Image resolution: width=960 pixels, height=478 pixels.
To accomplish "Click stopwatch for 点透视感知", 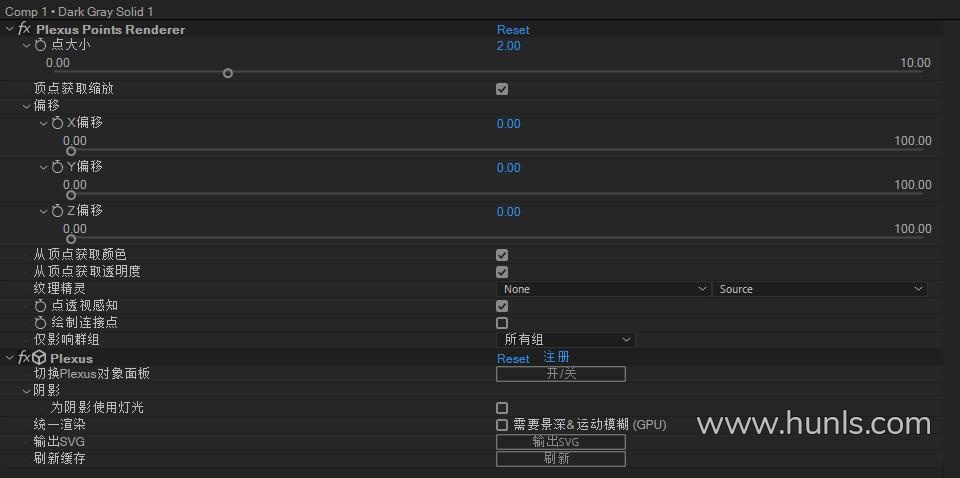I will 40,305.
